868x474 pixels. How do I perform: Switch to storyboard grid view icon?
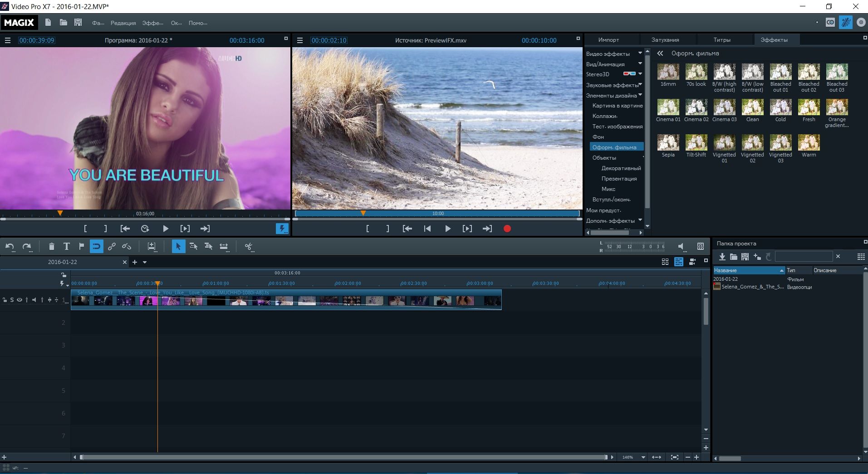tap(665, 262)
